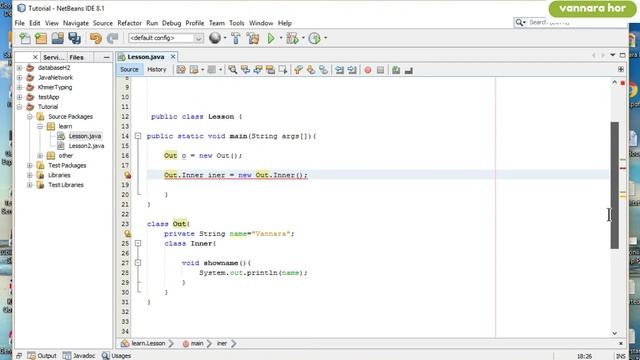This screenshot has height=360, width=640.
Task: Collapse the Tutorial project node
Action: [x=19, y=107]
